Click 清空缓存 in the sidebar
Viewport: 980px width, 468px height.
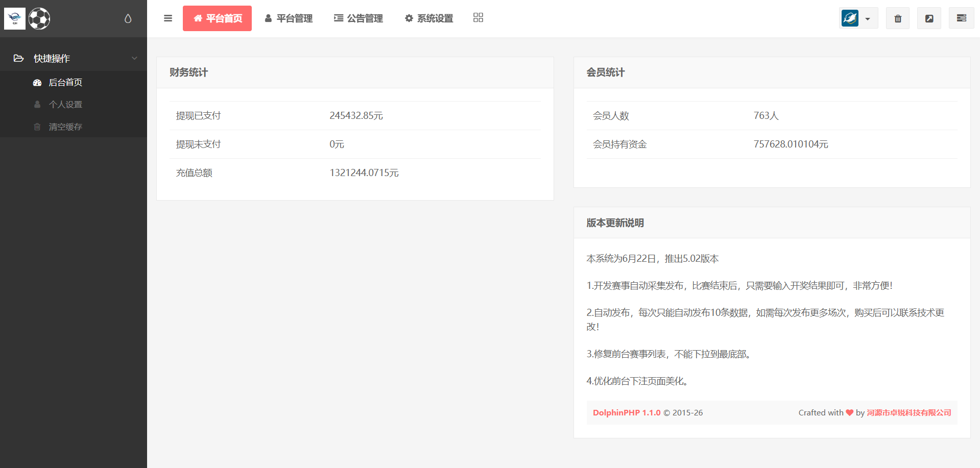pyautogui.click(x=65, y=127)
